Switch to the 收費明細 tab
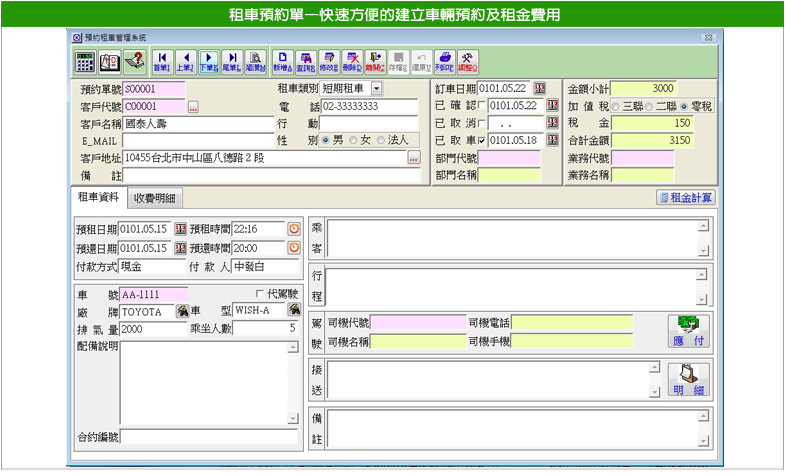 click(x=155, y=198)
